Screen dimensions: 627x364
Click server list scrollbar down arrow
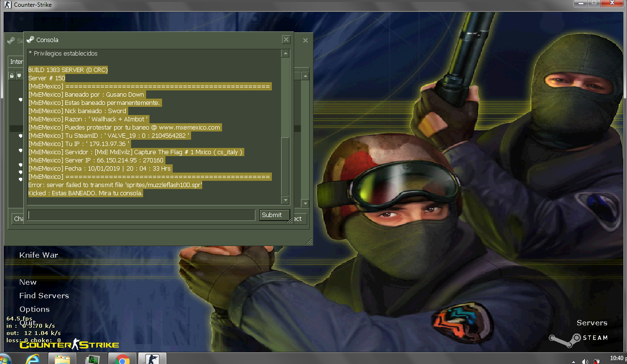click(x=305, y=204)
